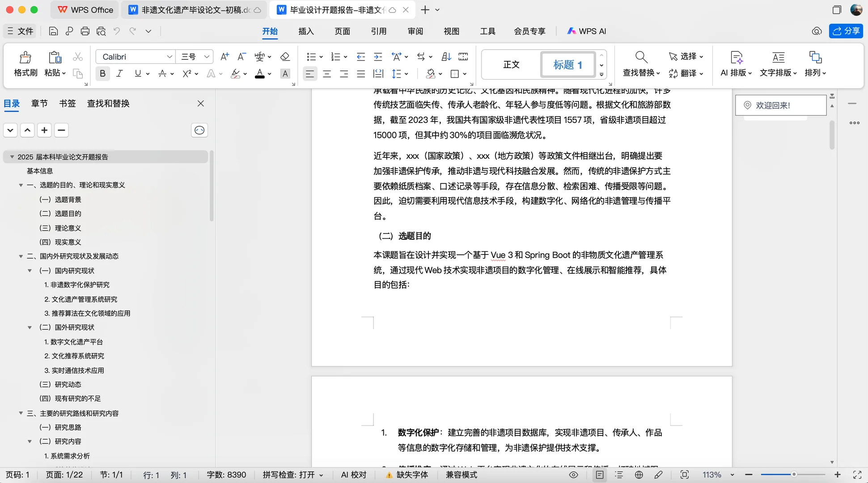Apply the 标题 1 heading style

[x=567, y=64]
